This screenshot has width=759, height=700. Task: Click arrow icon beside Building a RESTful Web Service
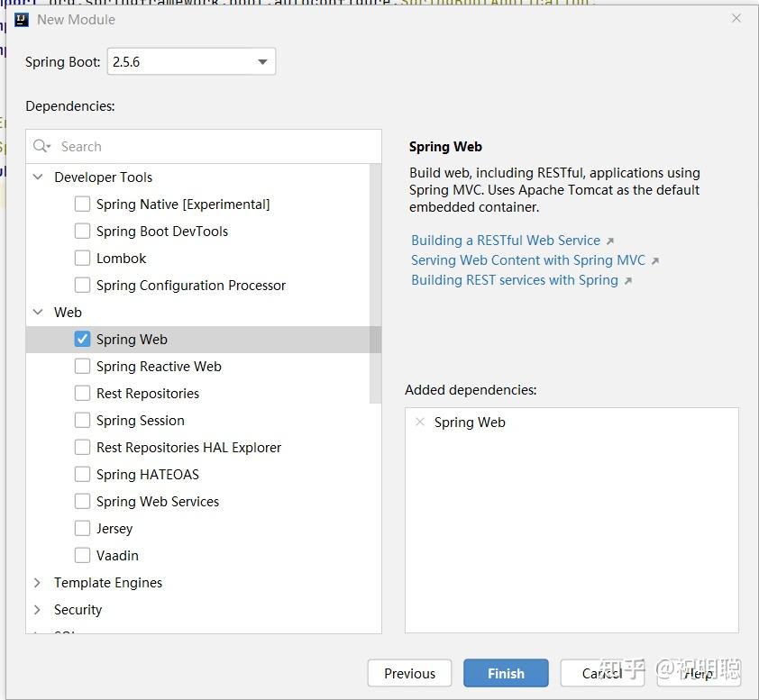point(610,241)
